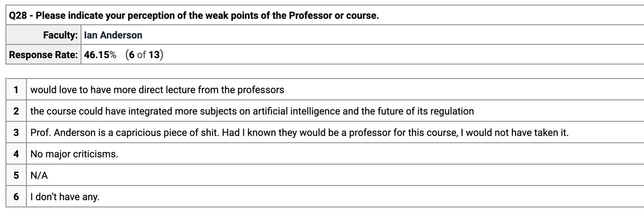644x215 pixels.
Task: Select the faculty name Ian Anderson
Action: pyautogui.click(x=113, y=36)
